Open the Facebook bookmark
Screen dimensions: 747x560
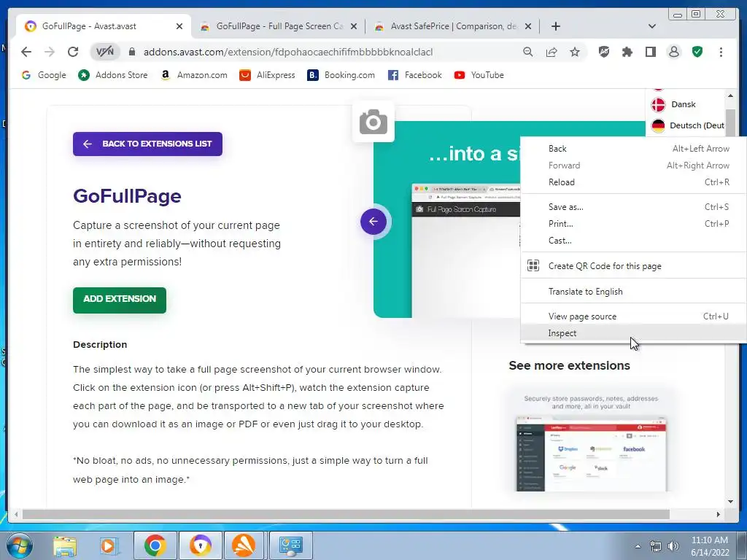coord(415,75)
